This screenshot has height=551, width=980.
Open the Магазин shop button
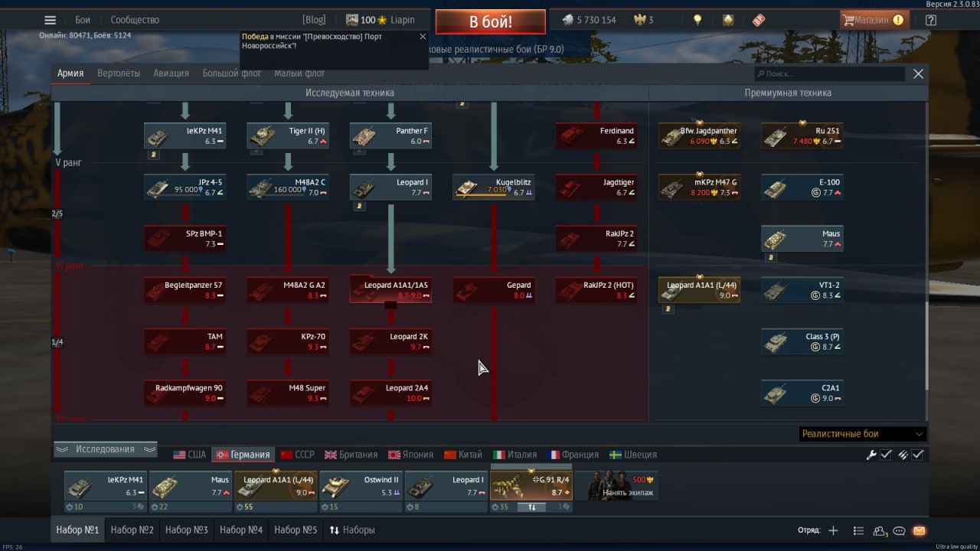click(874, 20)
